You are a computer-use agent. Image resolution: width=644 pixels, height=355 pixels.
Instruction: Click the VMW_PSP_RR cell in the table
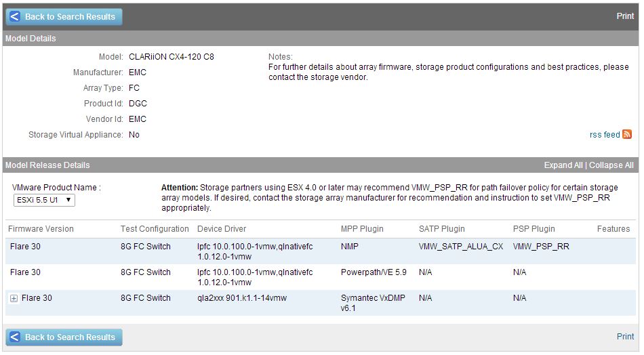point(541,246)
